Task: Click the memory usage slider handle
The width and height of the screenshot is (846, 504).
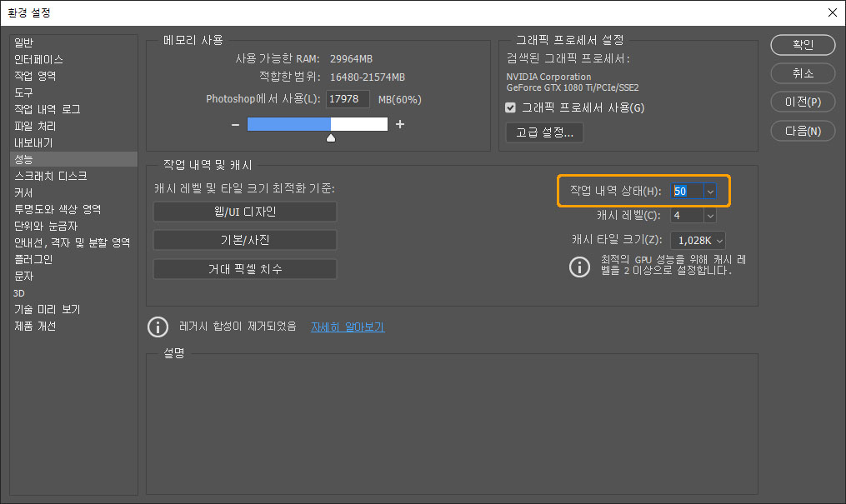Action: click(x=330, y=136)
